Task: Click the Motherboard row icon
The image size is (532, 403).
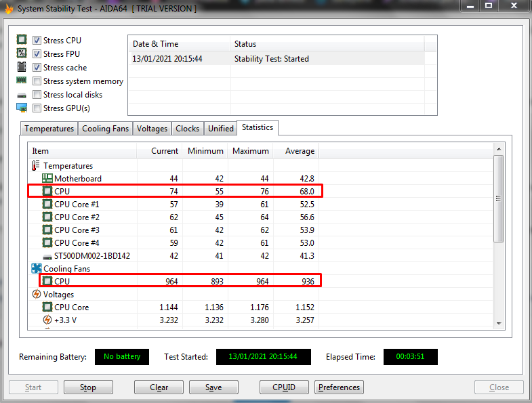Action: coord(47,178)
